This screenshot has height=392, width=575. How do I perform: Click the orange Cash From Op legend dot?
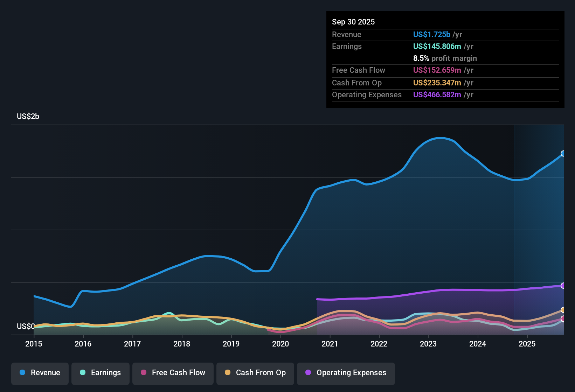[228, 373]
